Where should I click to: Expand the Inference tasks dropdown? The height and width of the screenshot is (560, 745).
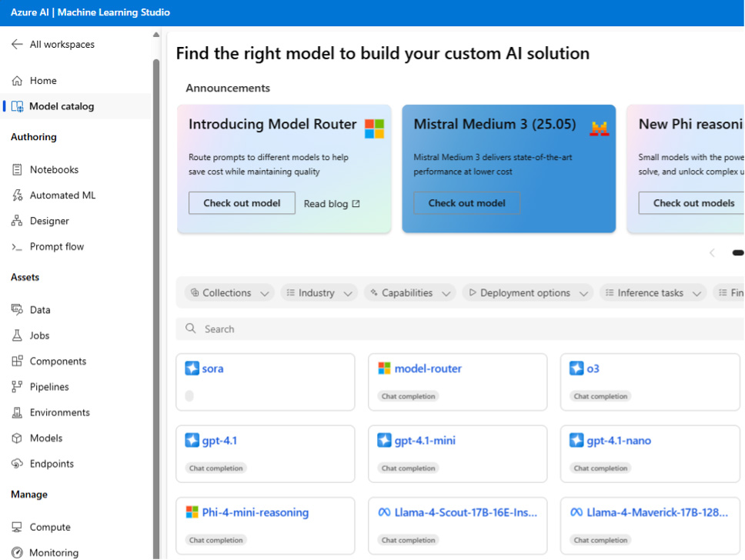click(653, 293)
